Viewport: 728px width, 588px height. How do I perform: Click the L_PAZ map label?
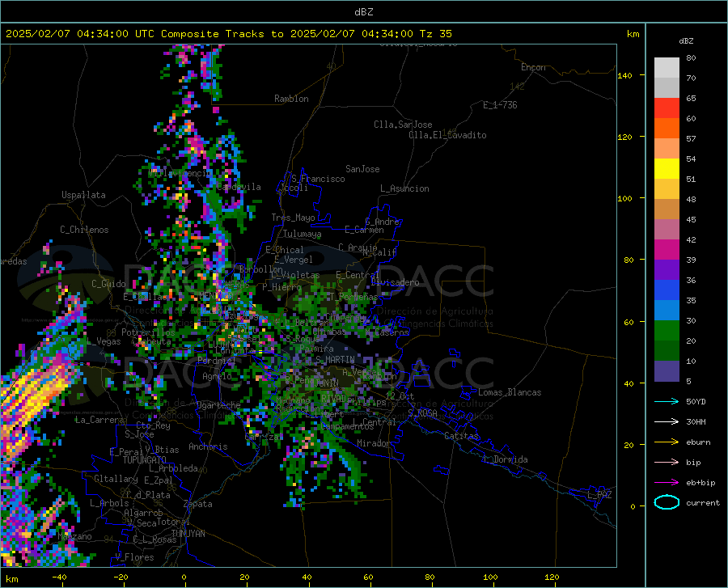pyautogui.click(x=599, y=495)
